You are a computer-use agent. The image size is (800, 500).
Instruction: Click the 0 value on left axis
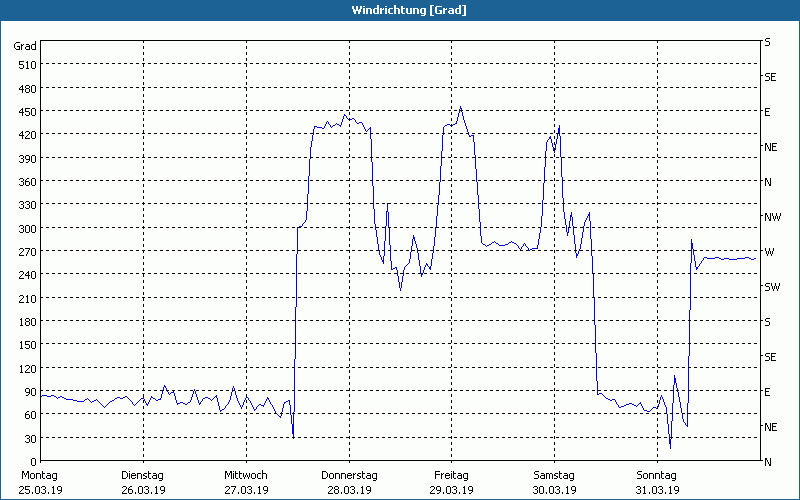(x=32, y=462)
